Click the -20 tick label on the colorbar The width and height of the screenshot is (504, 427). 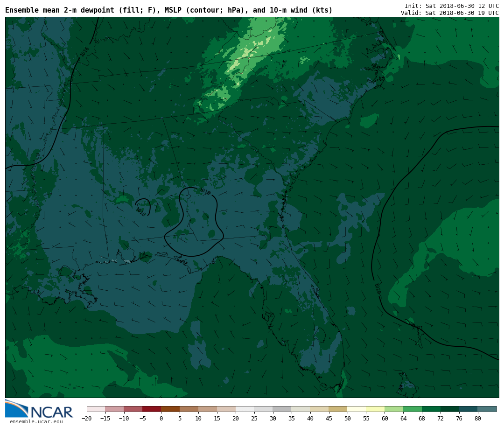(x=87, y=419)
